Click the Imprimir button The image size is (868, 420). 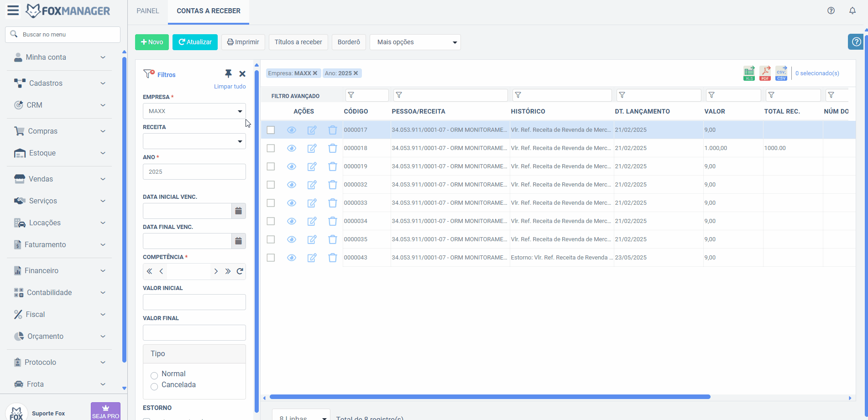(243, 42)
